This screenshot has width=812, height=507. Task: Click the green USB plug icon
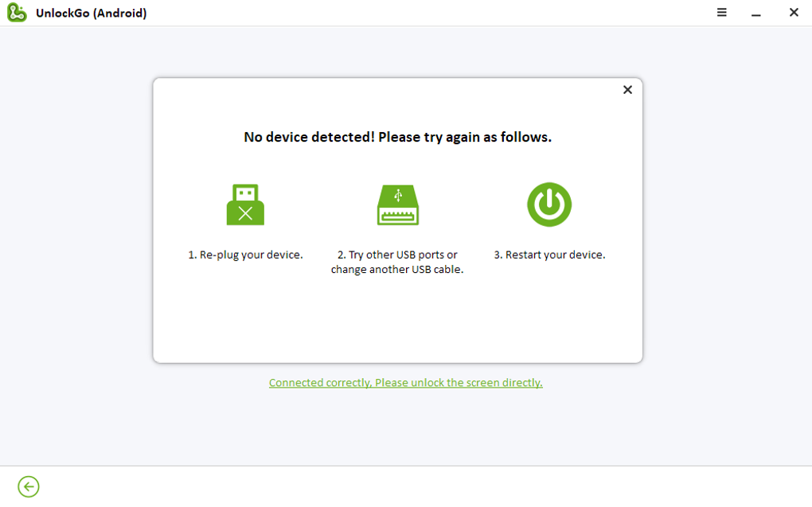pyautogui.click(x=245, y=205)
